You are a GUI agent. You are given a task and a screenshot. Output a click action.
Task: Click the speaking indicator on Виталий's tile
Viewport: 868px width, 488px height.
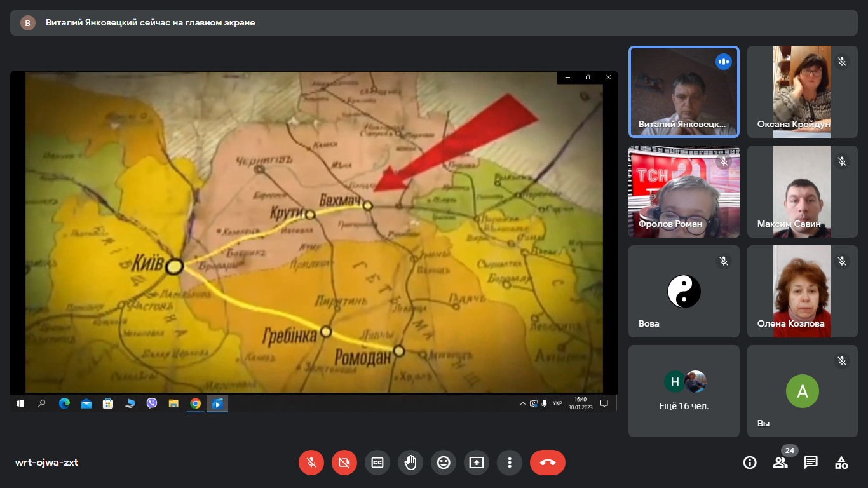pyautogui.click(x=723, y=62)
